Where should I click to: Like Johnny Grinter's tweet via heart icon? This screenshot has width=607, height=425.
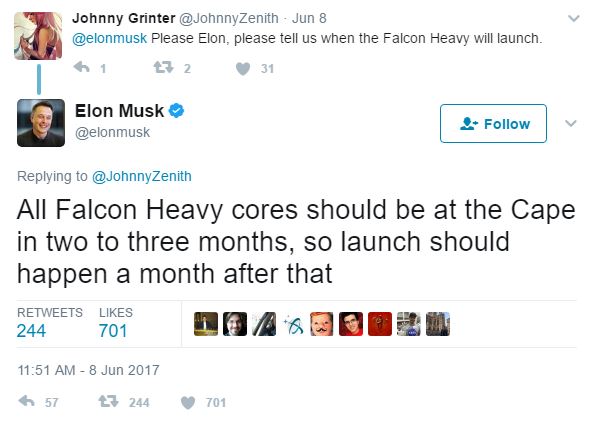pos(243,69)
